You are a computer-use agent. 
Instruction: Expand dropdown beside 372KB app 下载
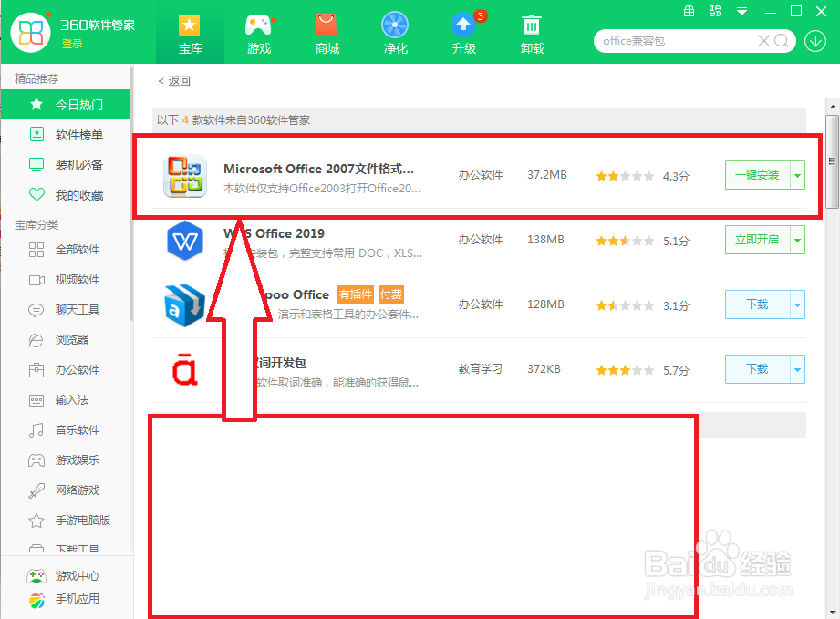(x=798, y=369)
